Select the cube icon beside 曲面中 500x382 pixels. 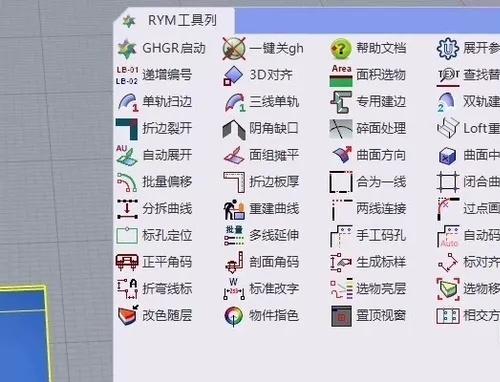pyautogui.click(x=448, y=156)
